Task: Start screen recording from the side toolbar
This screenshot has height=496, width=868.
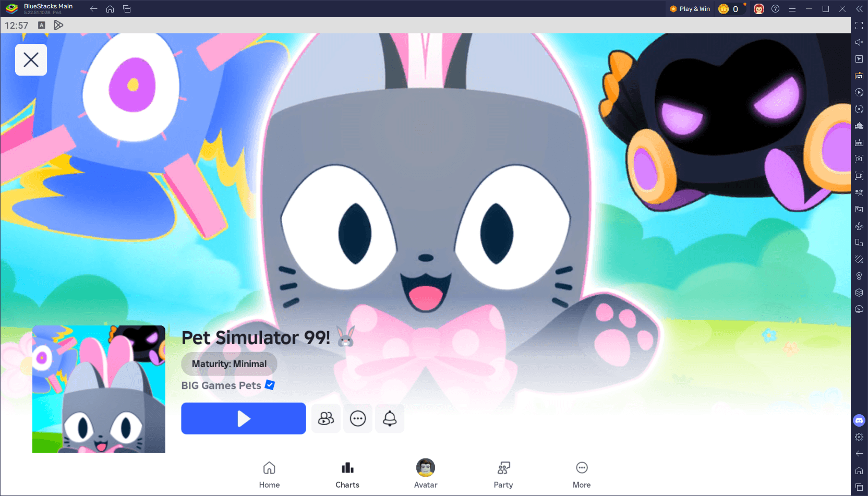Action: [859, 176]
